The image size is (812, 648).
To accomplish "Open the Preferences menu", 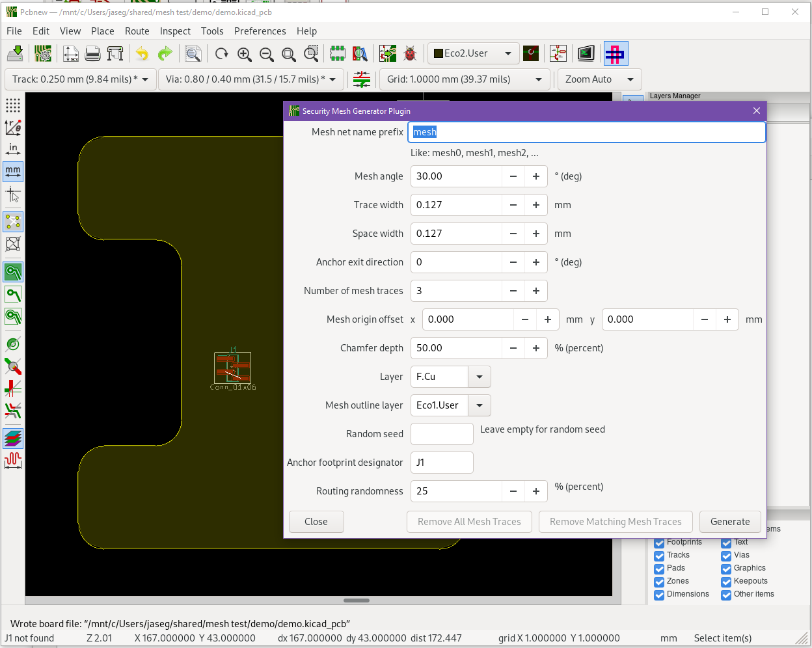I will 260,31.
